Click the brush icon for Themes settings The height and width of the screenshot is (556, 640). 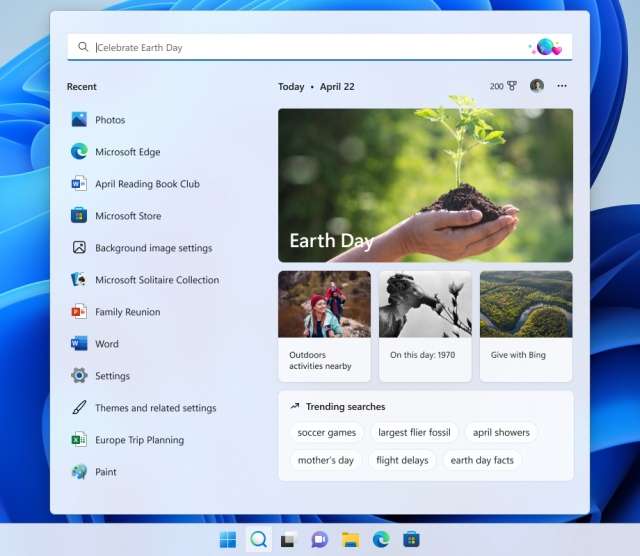(x=79, y=407)
